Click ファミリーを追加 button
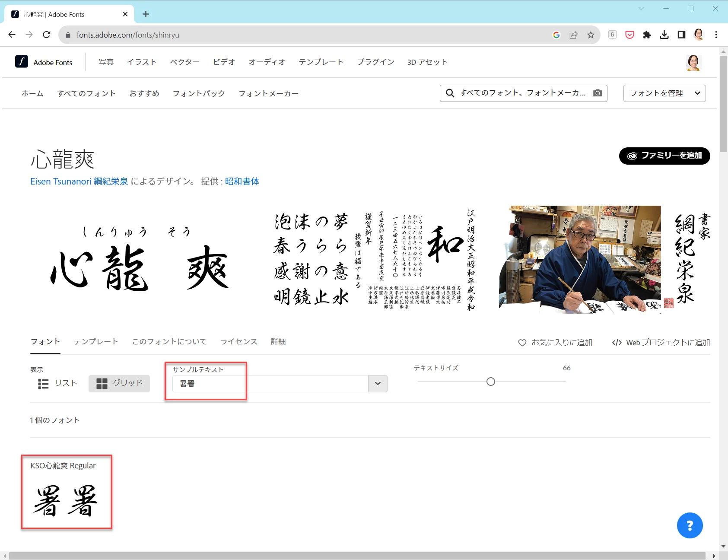This screenshot has width=728, height=560. pyautogui.click(x=664, y=156)
